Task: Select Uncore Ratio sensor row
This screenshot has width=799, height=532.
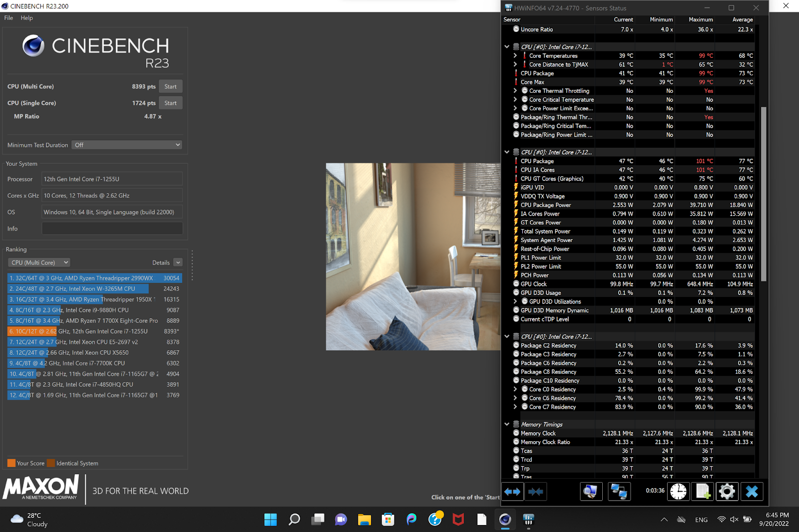Action: [x=633, y=29]
